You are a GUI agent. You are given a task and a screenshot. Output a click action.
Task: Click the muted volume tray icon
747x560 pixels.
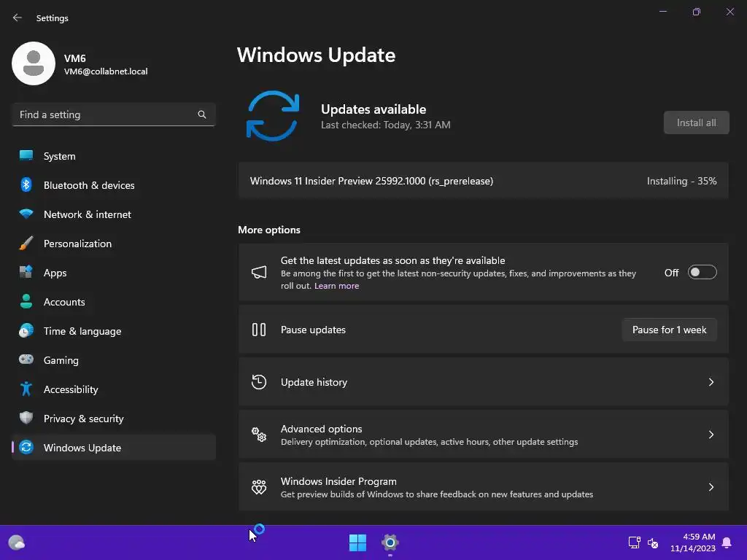[x=653, y=542]
